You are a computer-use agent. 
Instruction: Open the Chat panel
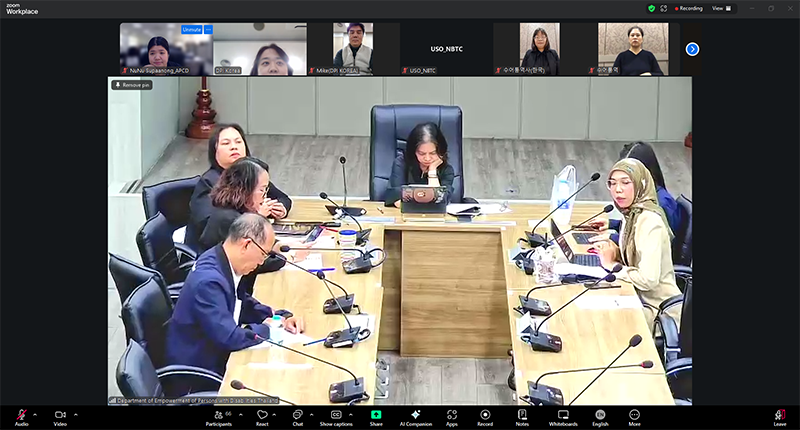point(297,415)
